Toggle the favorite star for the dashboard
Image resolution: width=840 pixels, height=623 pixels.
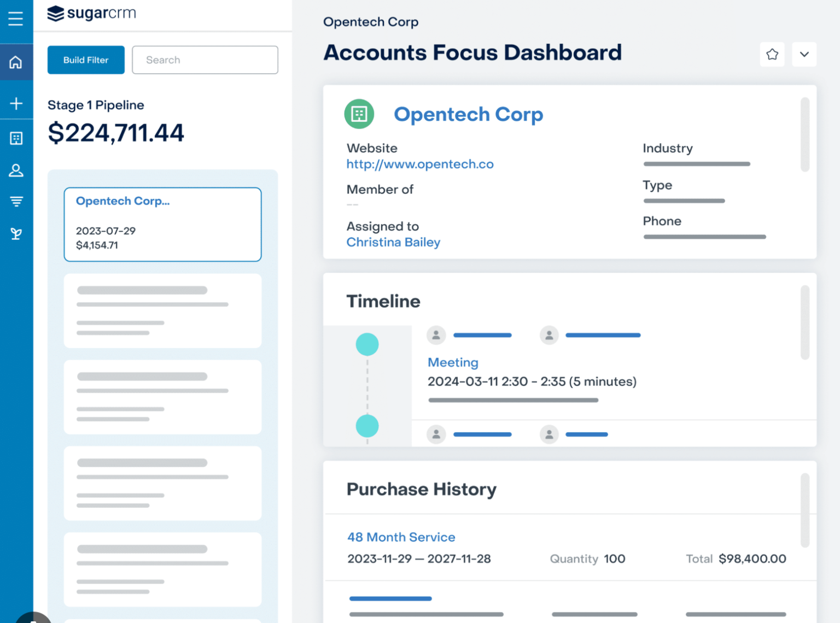(772, 54)
